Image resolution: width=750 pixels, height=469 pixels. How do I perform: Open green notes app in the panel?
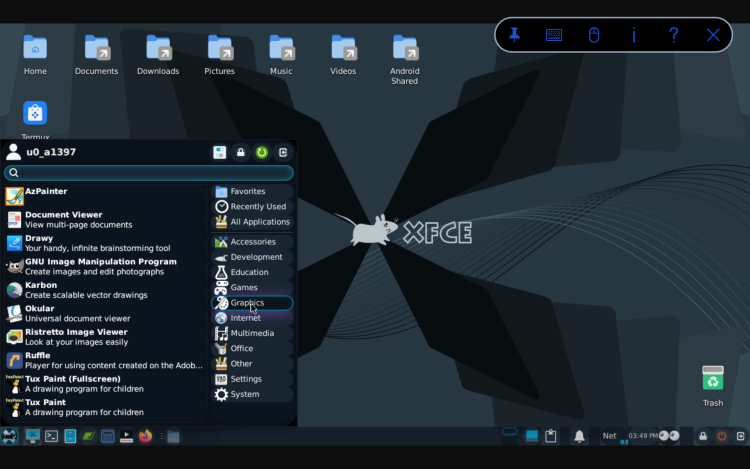[x=89, y=436]
